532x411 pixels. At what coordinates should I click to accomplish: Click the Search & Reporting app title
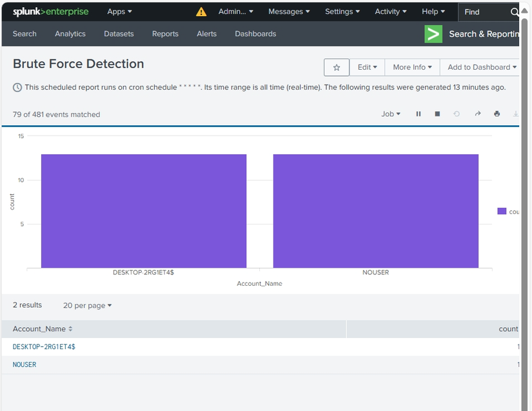pyautogui.click(x=484, y=34)
